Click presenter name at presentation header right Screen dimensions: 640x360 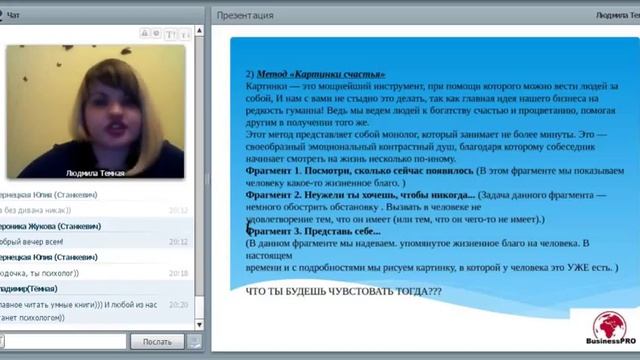click(x=618, y=15)
